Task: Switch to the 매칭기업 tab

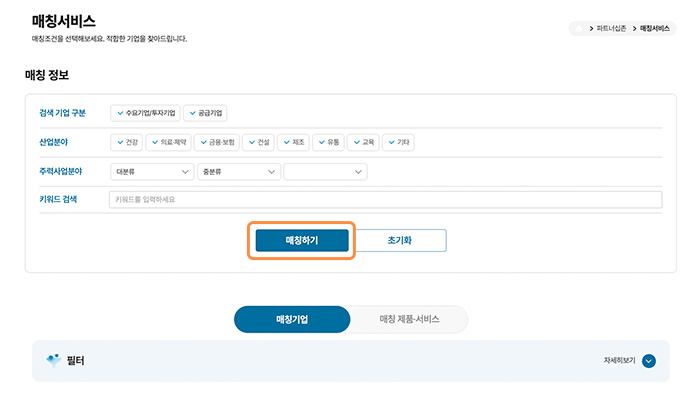Action: (x=292, y=319)
